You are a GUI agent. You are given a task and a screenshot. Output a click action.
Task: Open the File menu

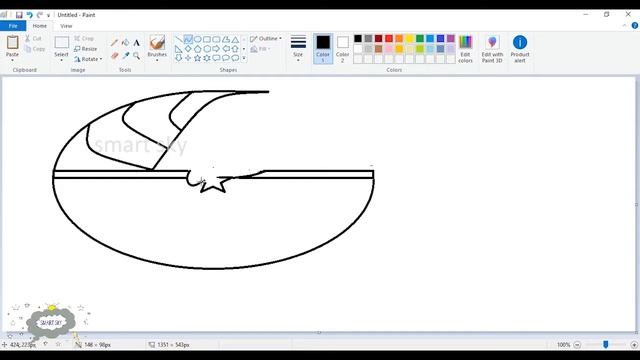click(13, 26)
